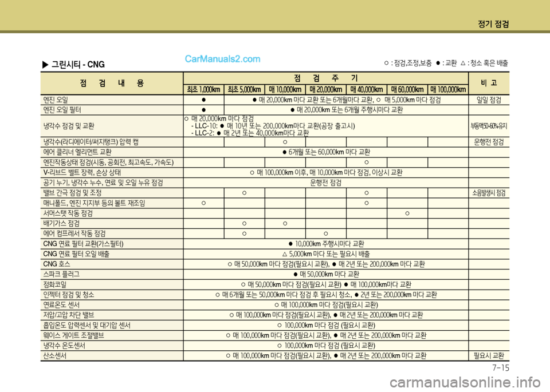Select the 매 100,000km column header

point(447,89)
